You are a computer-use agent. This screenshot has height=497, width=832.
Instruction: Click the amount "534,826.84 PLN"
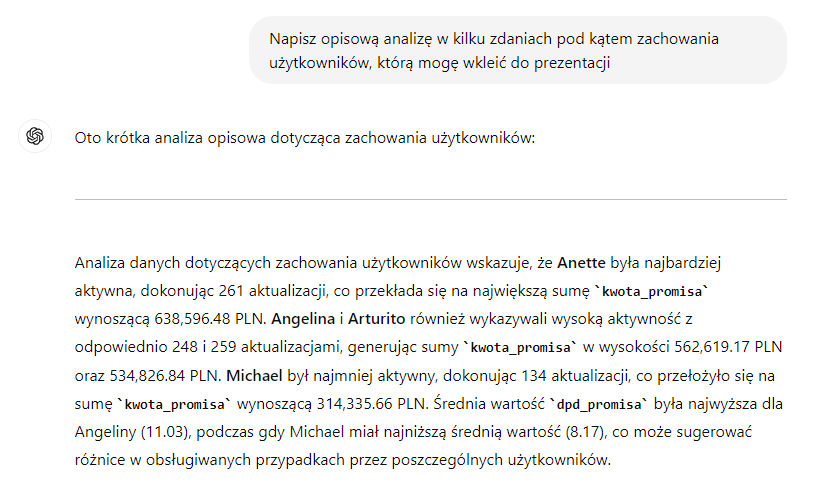[x=163, y=377]
